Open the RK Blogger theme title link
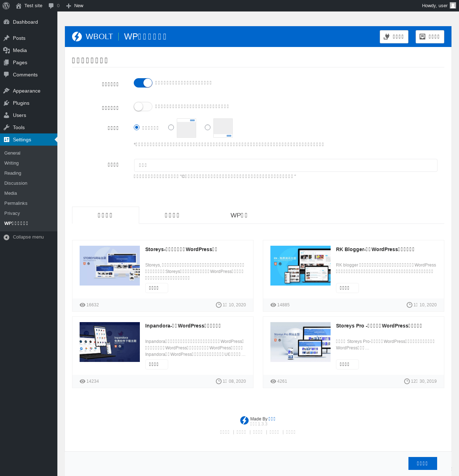This screenshot has width=459, height=476. (x=375, y=249)
